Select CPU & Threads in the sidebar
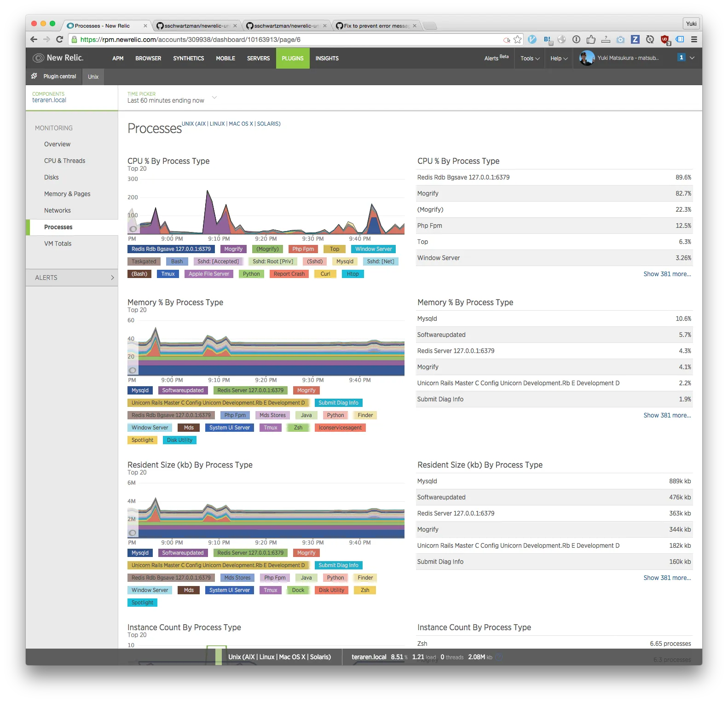Viewport: 728px width, 702px height. point(64,161)
